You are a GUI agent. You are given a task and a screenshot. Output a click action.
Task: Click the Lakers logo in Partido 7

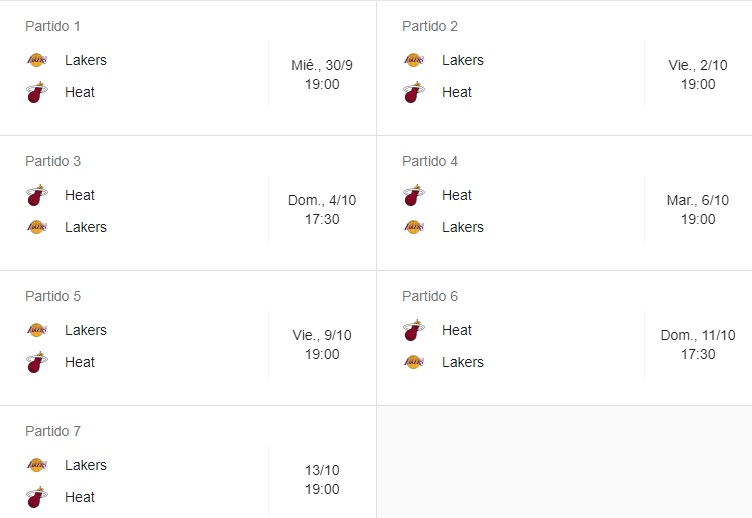coord(36,465)
